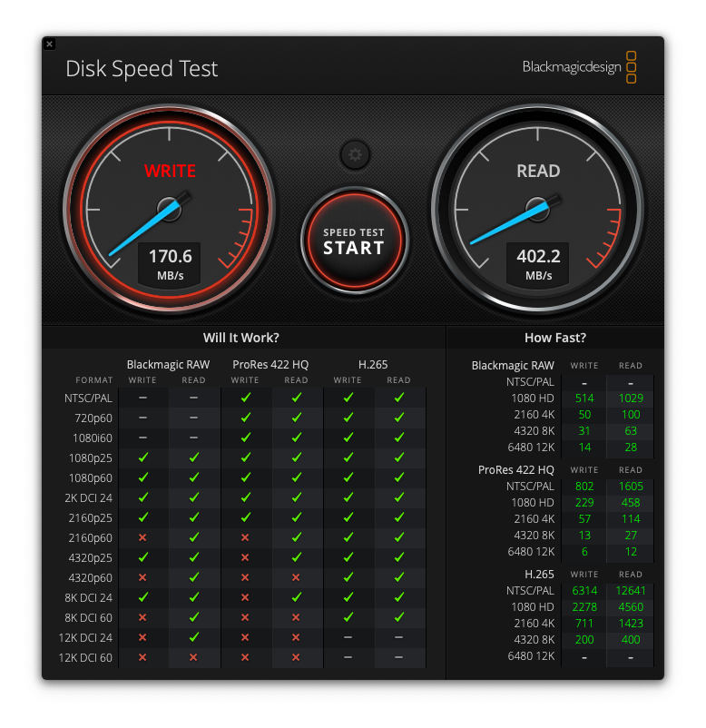Screen dimensions: 706x728
Task: Click red X for 2160p60 Blackmagic RAW write
Action: 142,537
